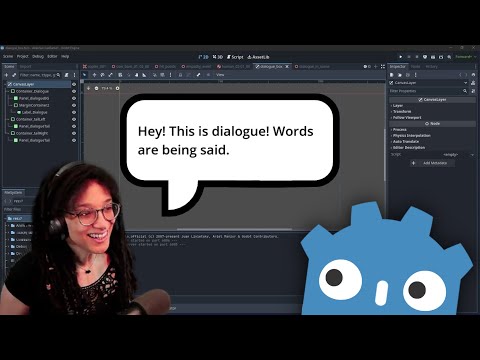480x360 pixels.
Task: Instance a child scene with the link icon
Action: tap(14, 75)
